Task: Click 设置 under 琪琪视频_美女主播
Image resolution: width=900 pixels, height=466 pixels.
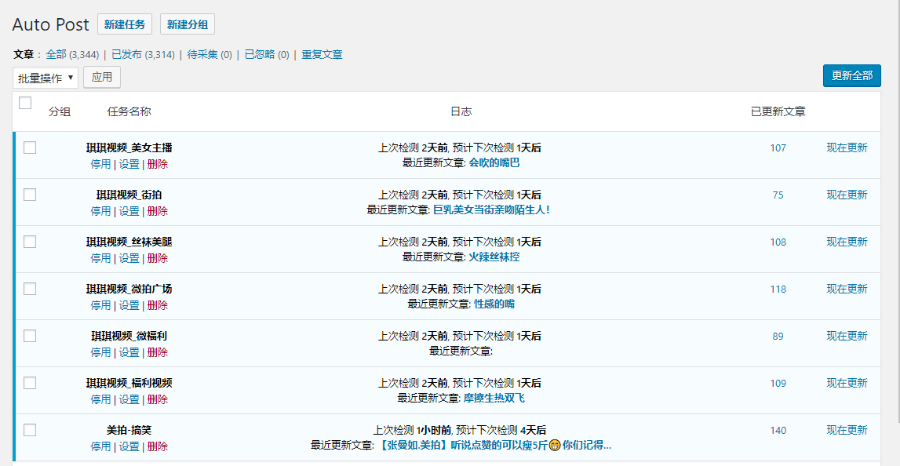Action: 129,164
